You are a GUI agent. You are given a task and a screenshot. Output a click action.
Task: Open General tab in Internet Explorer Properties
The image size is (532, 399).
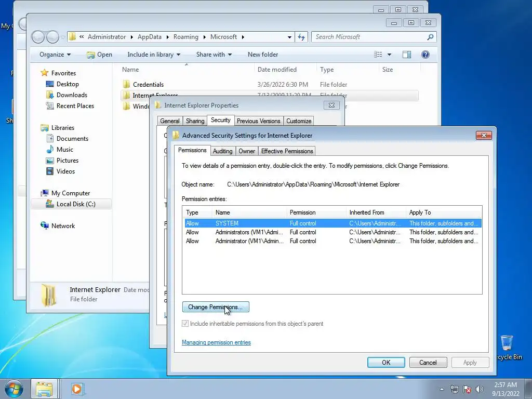click(170, 121)
